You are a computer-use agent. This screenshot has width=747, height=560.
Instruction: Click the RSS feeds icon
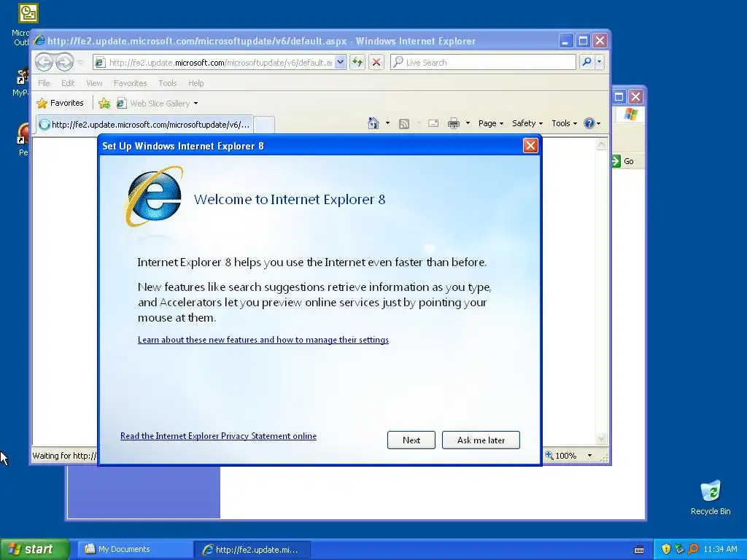(x=404, y=124)
